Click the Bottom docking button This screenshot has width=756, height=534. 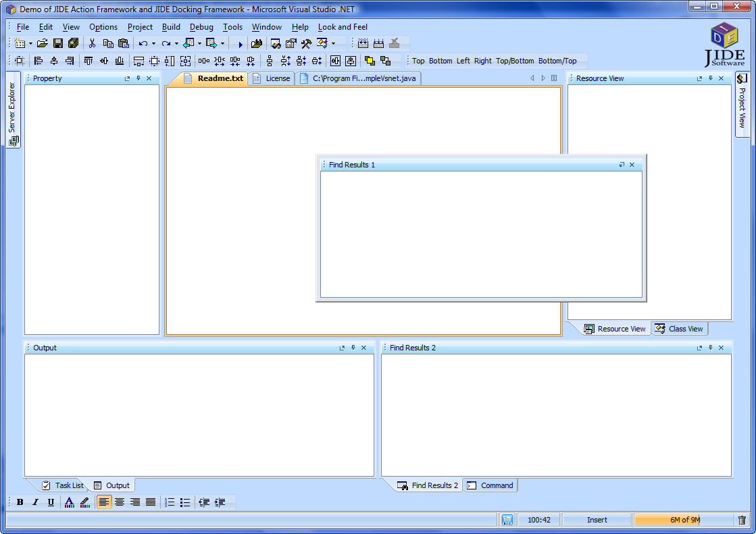pyautogui.click(x=440, y=61)
